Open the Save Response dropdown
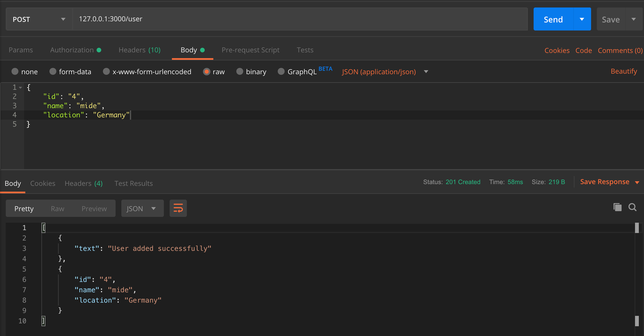This screenshot has width=644, height=336. tap(609, 182)
